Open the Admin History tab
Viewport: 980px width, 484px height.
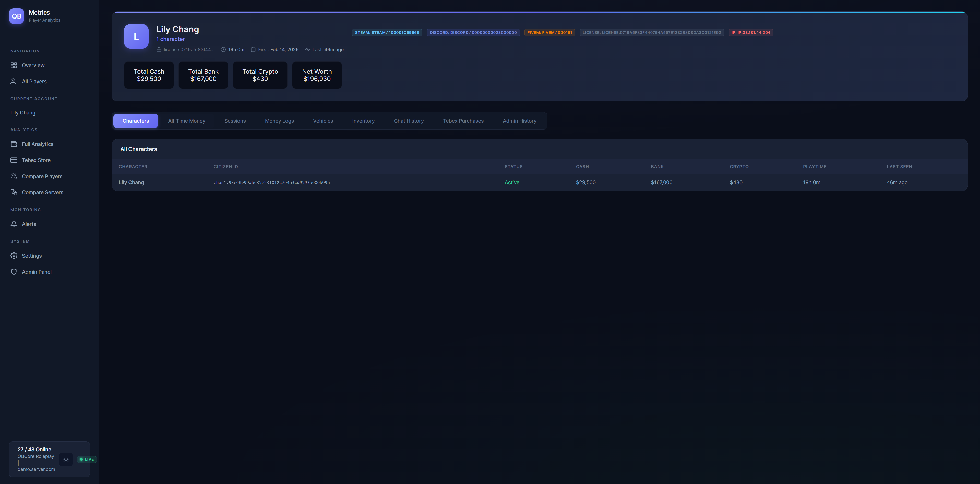pyautogui.click(x=519, y=121)
